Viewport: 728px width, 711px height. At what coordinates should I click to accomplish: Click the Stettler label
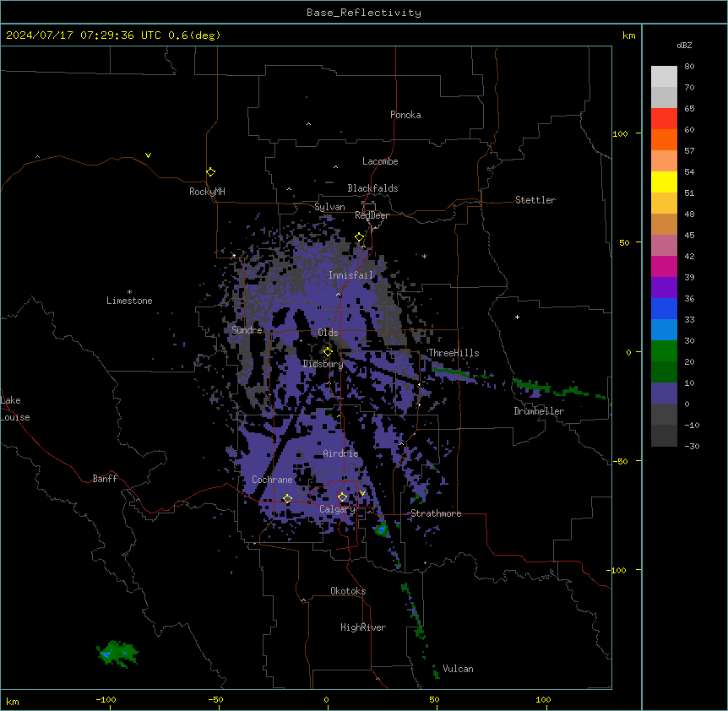pos(535,200)
